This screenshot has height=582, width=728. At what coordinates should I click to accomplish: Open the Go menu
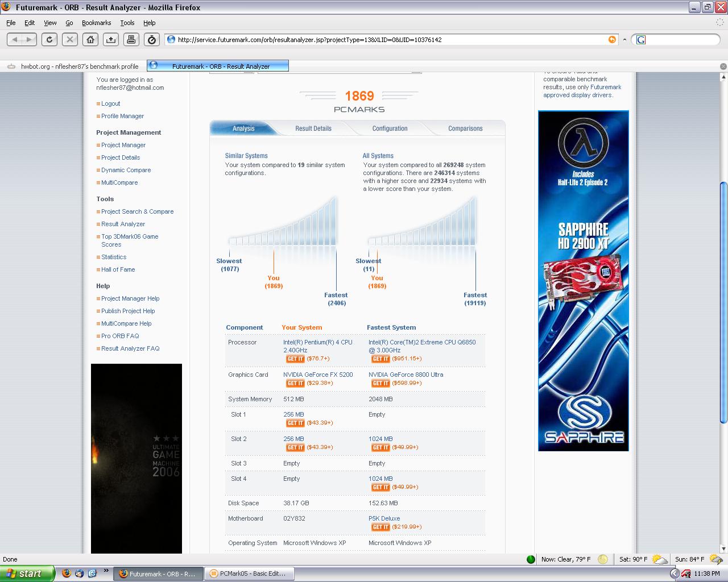coord(69,23)
